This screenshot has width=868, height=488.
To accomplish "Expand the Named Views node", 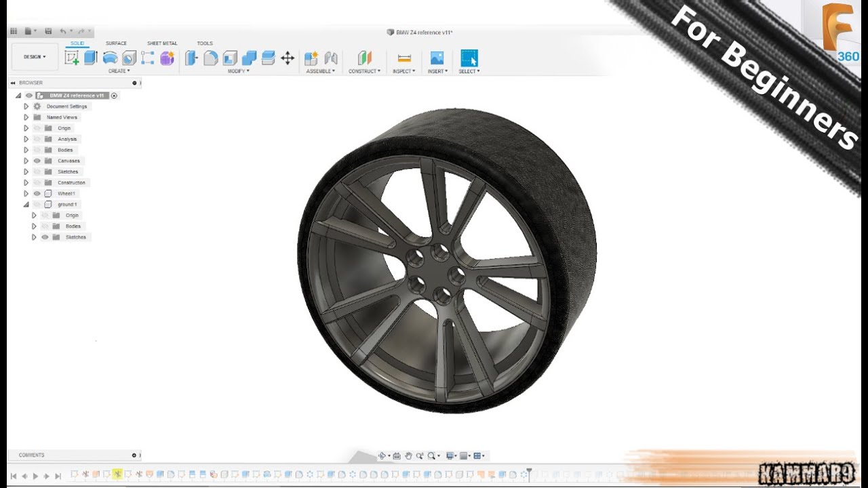I will pos(26,117).
